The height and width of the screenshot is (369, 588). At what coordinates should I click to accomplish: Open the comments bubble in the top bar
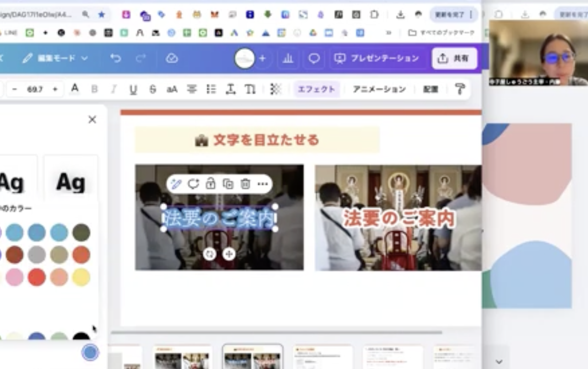click(314, 58)
